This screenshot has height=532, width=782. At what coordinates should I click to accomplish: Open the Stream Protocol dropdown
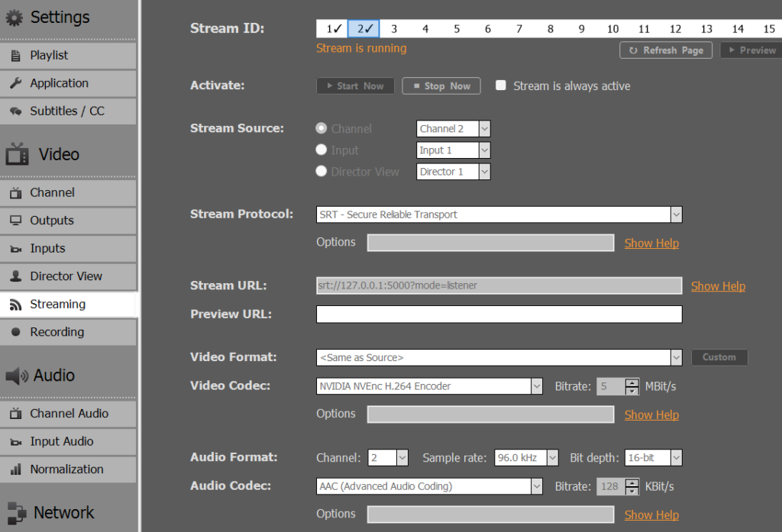coord(675,214)
